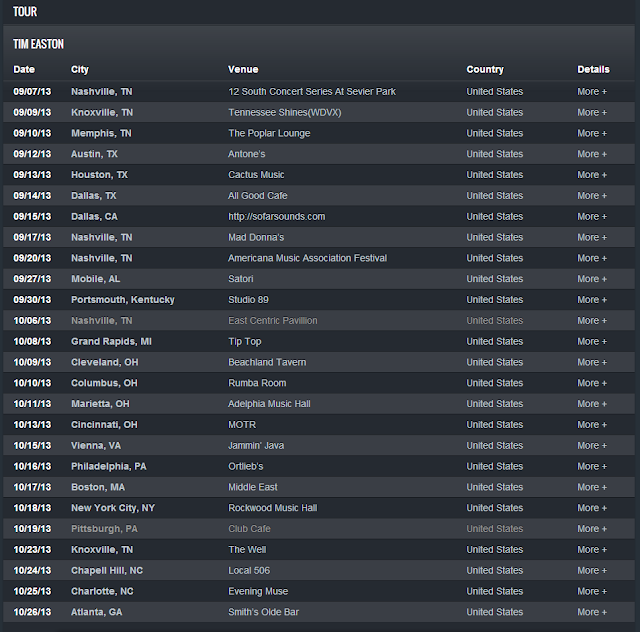Select the http://sofarsounds.com venue text
The width and height of the screenshot is (640, 632).
(x=276, y=216)
